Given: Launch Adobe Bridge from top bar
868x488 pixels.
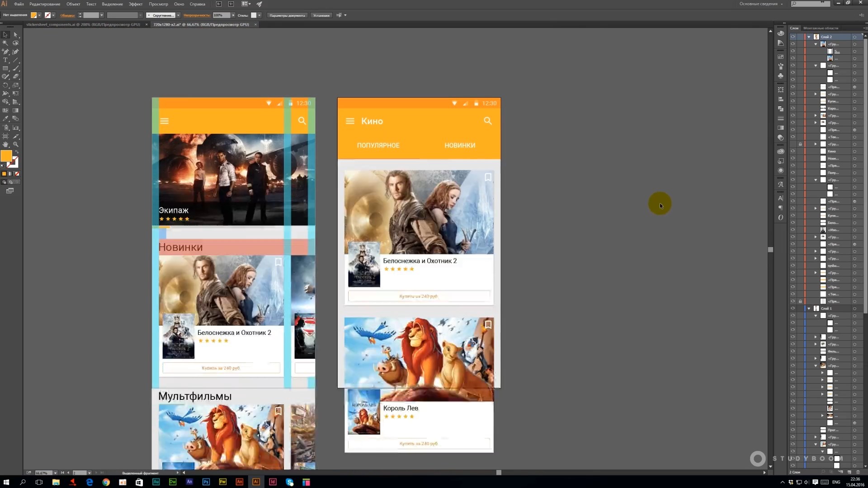Looking at the screenshot, I should [219, 4].
